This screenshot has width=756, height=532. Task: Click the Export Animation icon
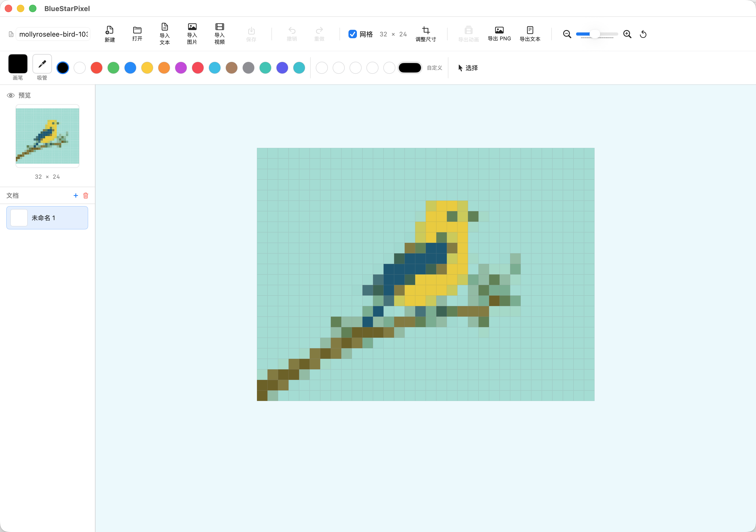(x=468, y=30)
